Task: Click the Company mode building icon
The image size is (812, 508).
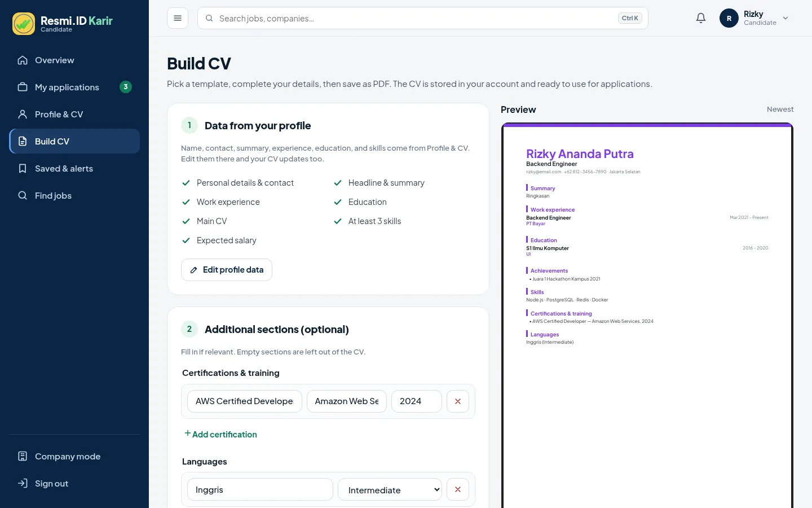Action: click(x=23, y=456)
